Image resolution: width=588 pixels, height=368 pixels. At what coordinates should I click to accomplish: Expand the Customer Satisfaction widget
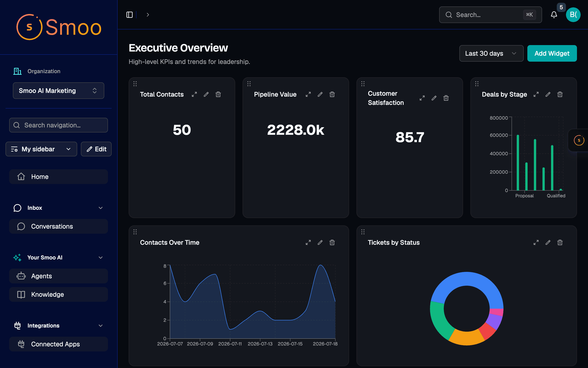tap(422, 98)
